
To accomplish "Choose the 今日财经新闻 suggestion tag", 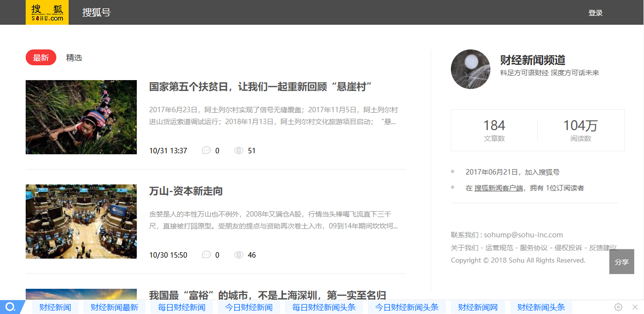I will tap(249, 307).
